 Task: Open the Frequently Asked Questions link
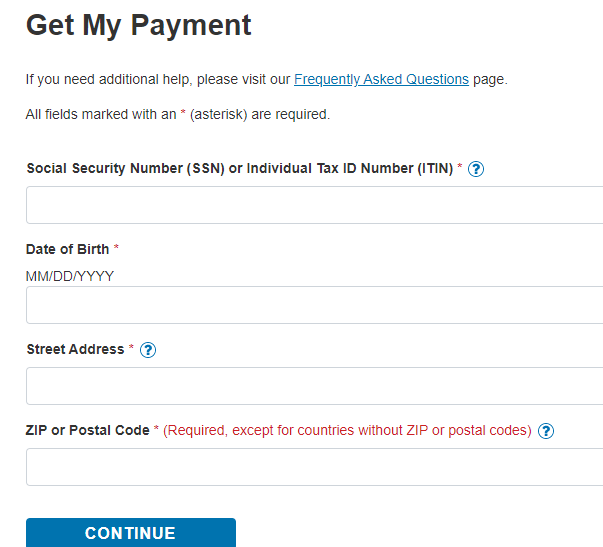pyautogui.click(x=381, y=79)
